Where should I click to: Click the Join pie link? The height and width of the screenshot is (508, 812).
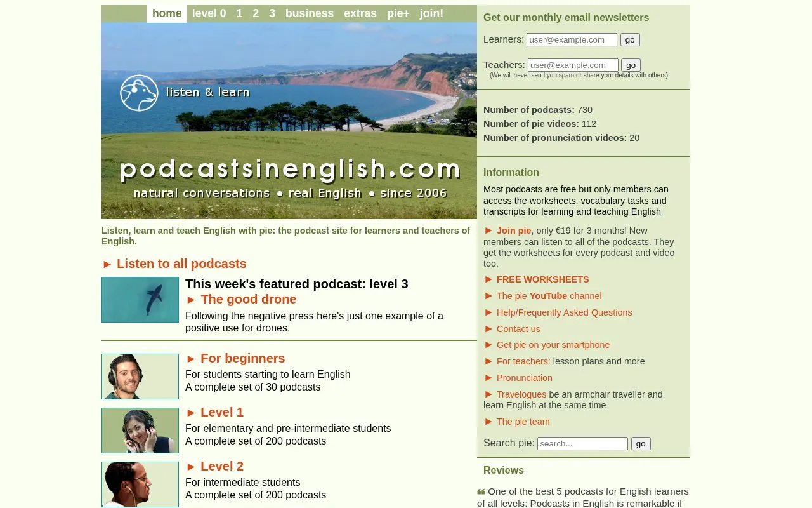(514, 231)
